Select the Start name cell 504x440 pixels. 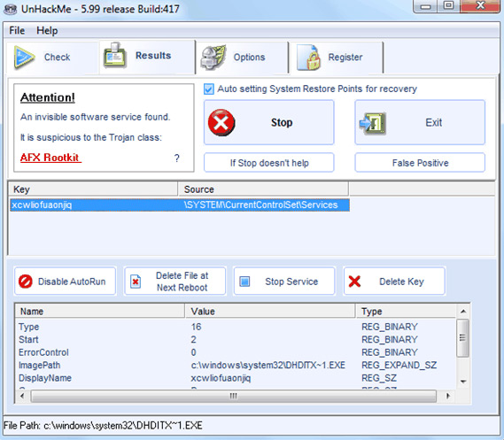tap(28, 339)
